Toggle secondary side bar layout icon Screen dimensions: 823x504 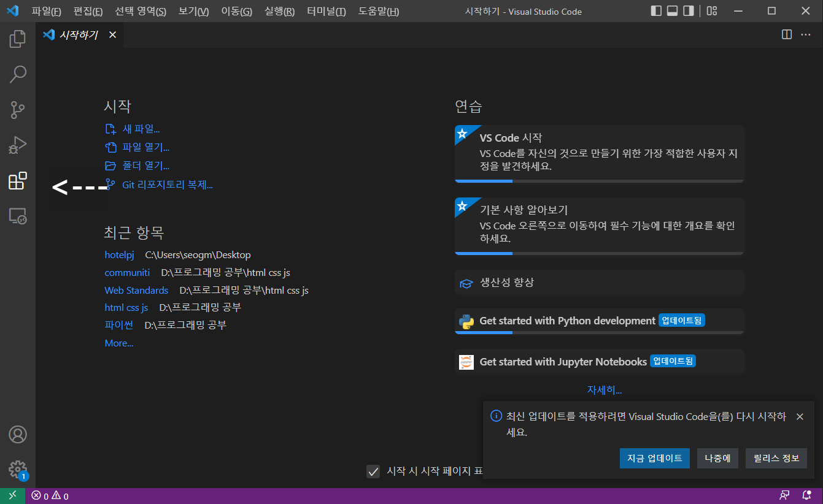pyautogui.click(x=689, y=11)
